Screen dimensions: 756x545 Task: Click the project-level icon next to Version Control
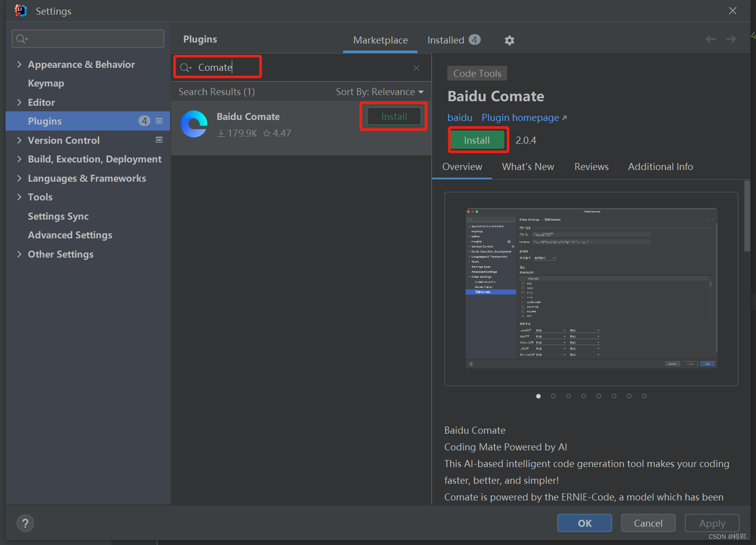coord(159,140)
